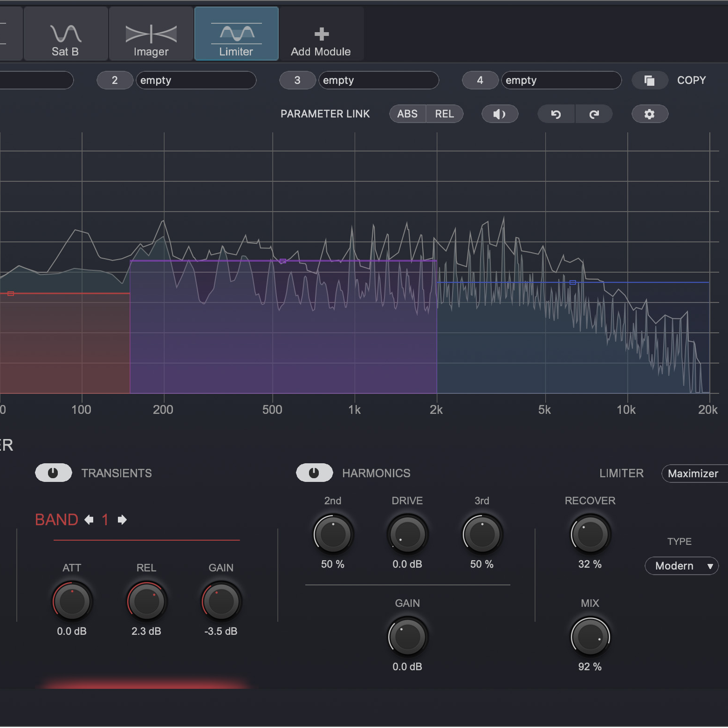Click the ATT knob
The height and width of the screenshot is (728, 728).
click(x=72, y=601)
